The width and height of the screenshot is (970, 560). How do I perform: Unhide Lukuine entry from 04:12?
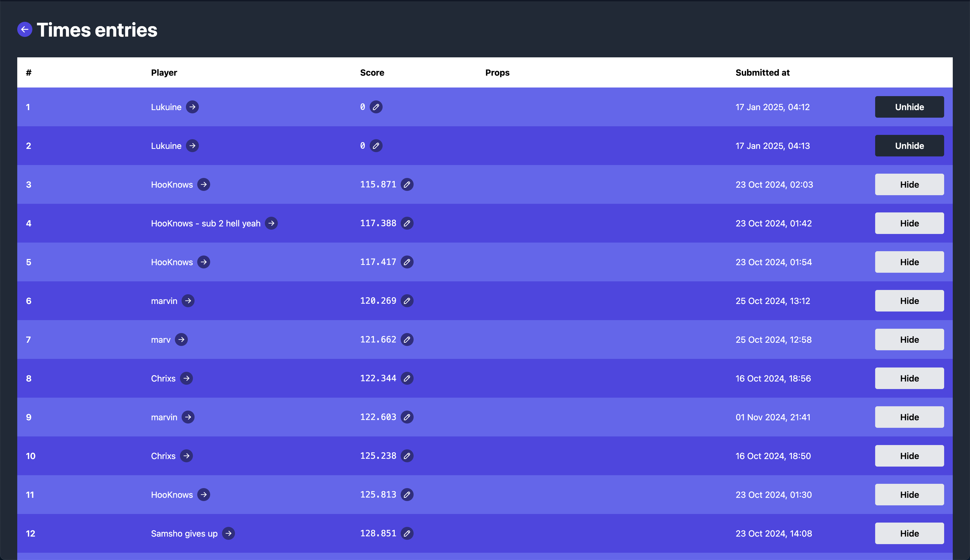coord(909,107)
